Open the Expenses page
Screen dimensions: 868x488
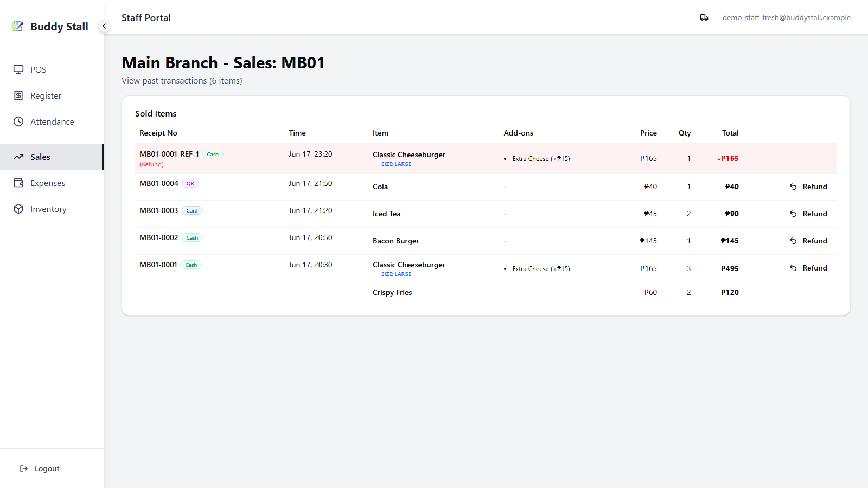pyautogui.click(x=52, y=183)
